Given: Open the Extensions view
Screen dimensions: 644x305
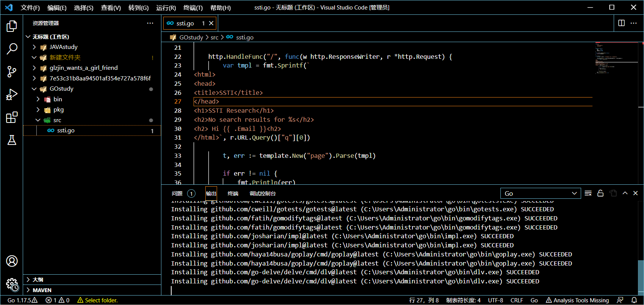Looking at the screenshot, I should coord(12,117).
